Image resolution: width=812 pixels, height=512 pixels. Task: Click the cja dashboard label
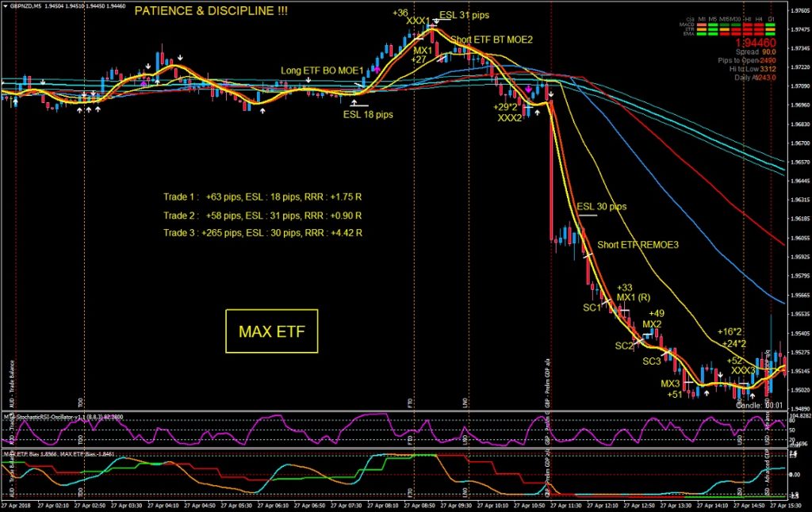[690, 17]
